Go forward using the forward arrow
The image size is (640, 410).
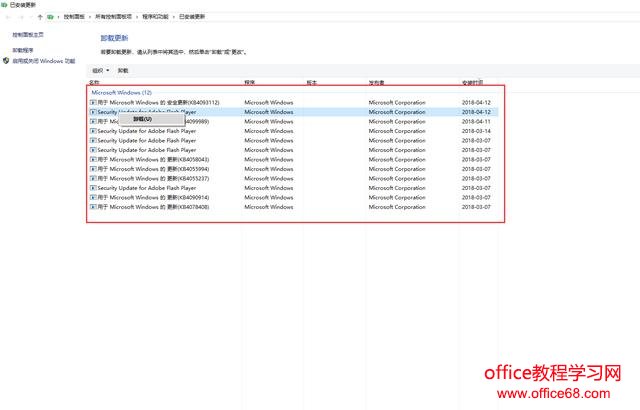(21, 17)
